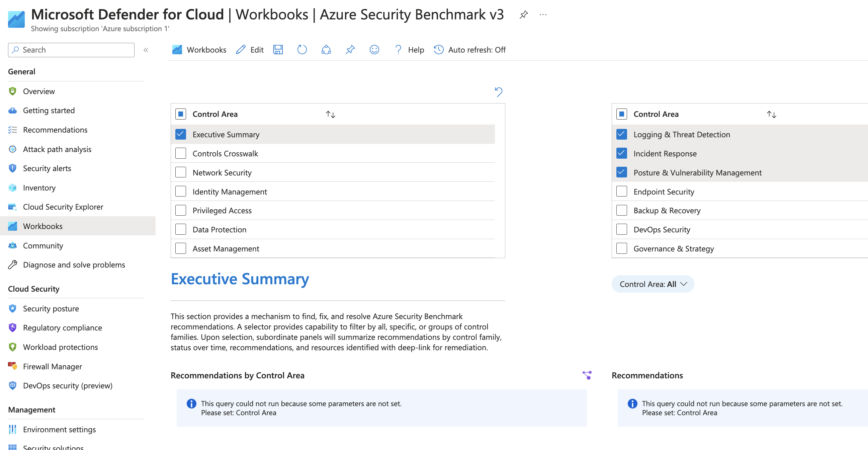Check the Governance & Strategy box

[x=621, y=248]
